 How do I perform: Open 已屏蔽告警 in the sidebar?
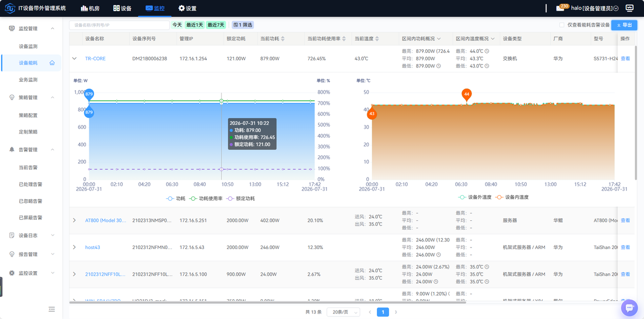[31, 218]
